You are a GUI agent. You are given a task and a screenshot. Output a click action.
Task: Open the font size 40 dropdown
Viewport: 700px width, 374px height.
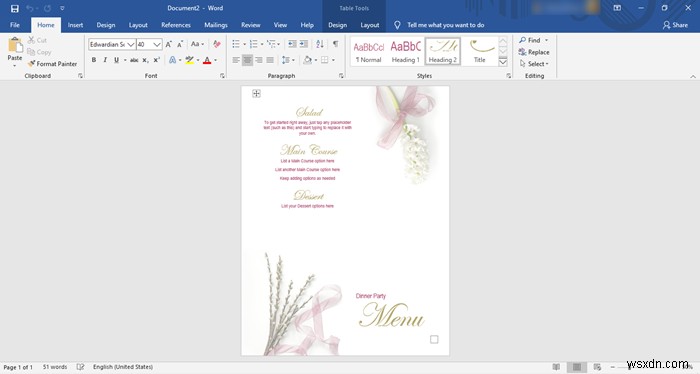coord(157,45)
